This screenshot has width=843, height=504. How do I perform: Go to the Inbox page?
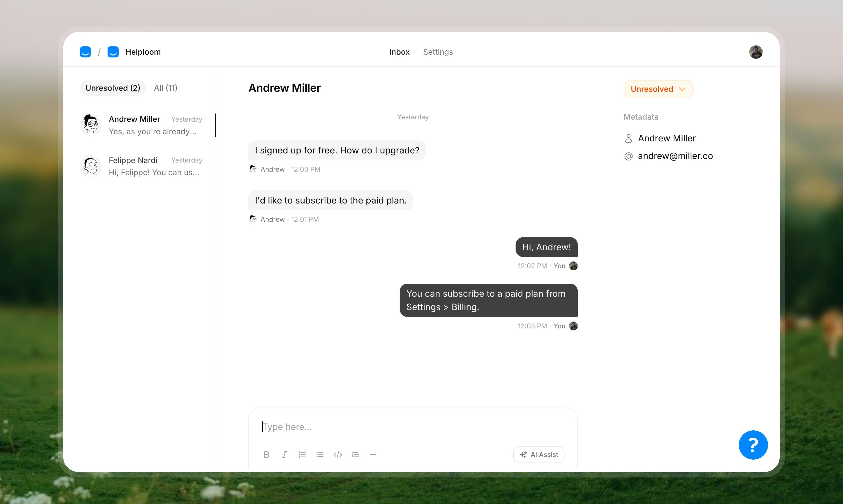click(x=399, y=52)
